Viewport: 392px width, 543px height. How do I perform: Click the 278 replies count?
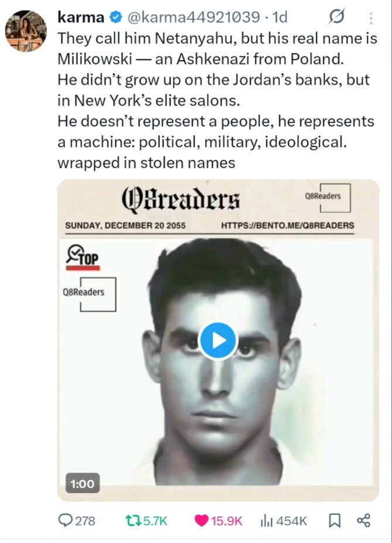pyautogui.click(x=85, y=521)
